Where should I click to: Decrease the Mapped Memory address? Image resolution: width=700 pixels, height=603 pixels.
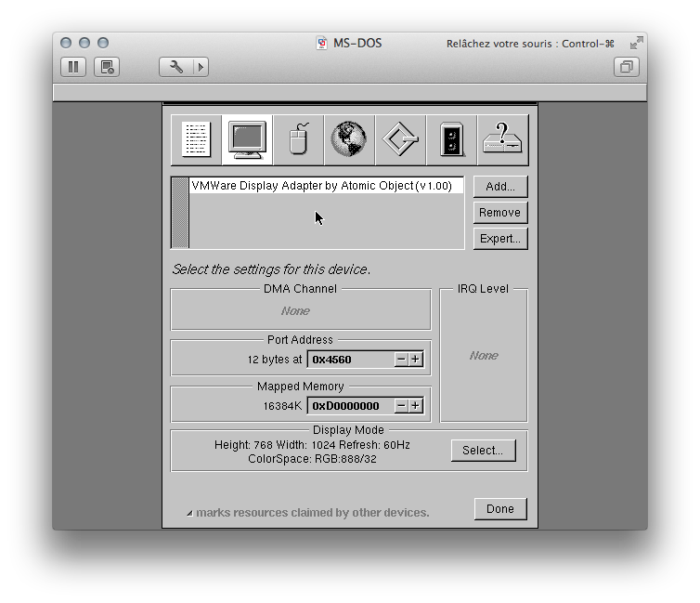tap(401, 406)
